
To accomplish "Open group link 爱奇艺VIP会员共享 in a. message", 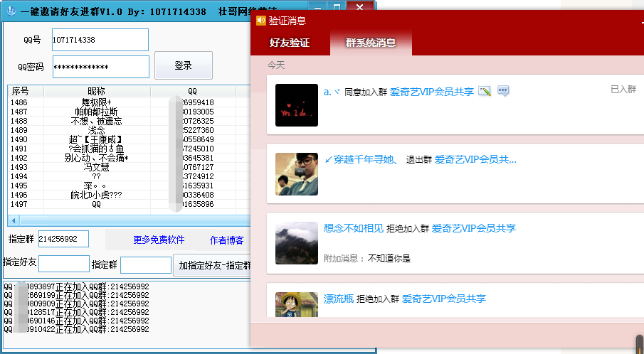I will point(432,92).
